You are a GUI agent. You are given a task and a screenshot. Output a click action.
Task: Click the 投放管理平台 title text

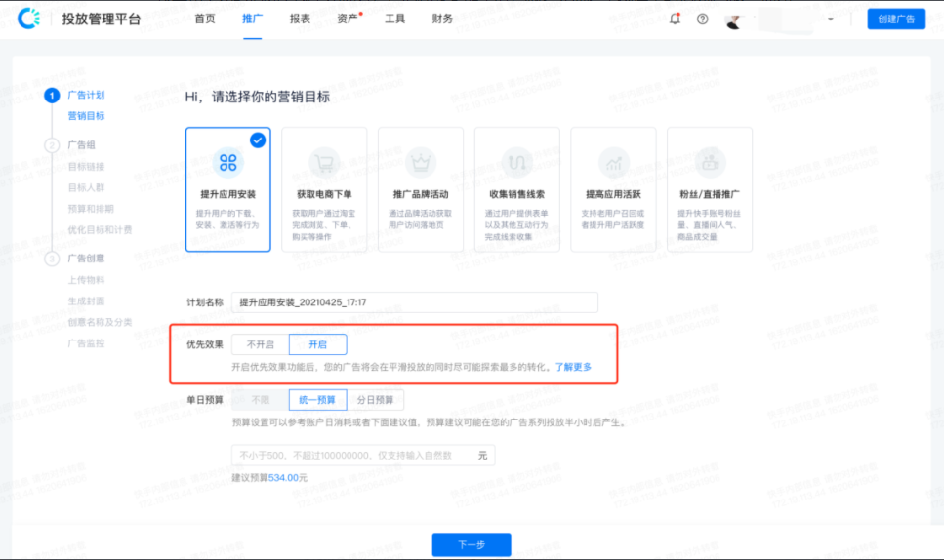(102, 19)
